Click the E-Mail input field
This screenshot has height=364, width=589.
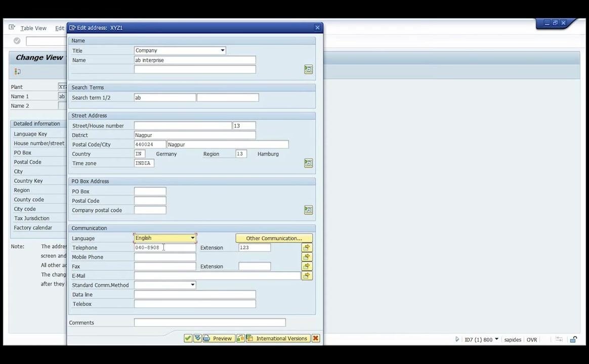pos(217,276)
